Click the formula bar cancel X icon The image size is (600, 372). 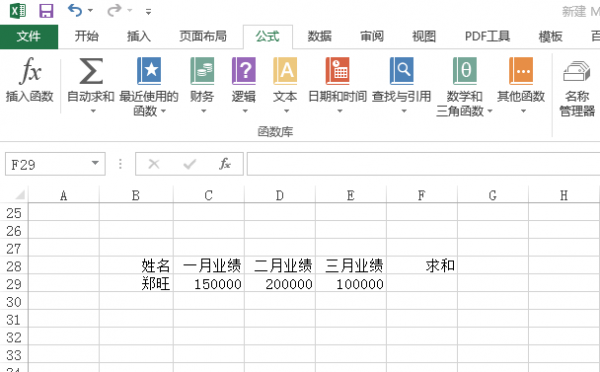pyautogui.click(x=154, y=164)
